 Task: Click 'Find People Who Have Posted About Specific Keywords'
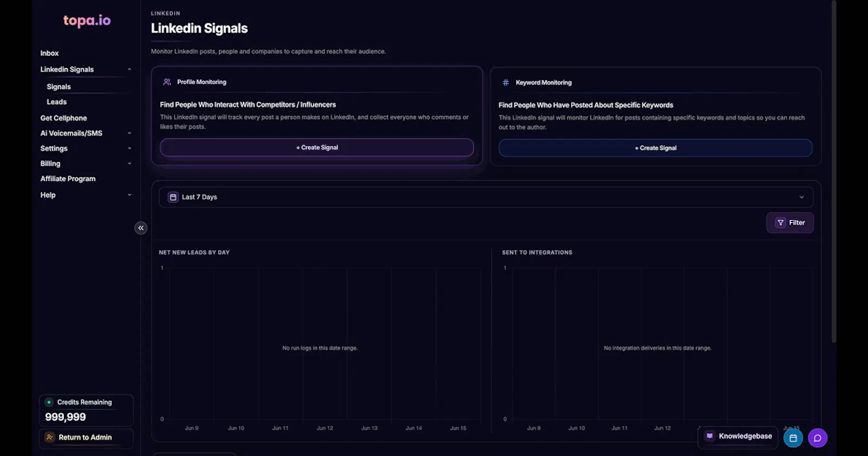[x=586, y=105]
